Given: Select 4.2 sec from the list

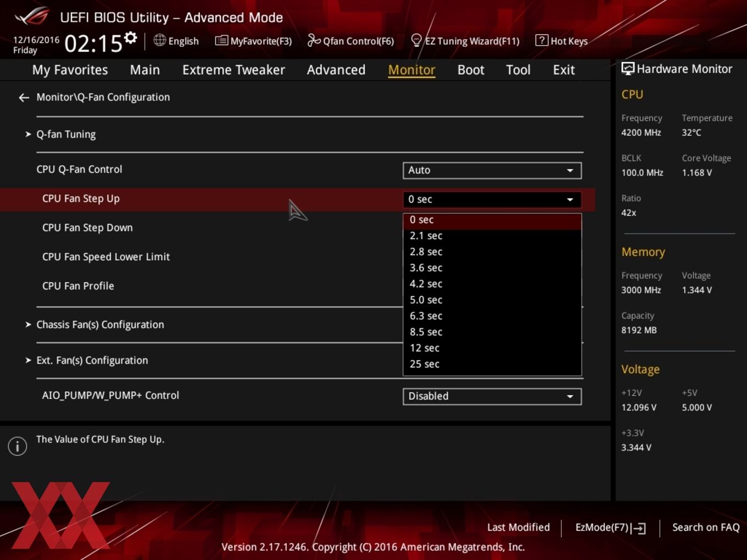Looking at the screenshot, I should (x=492, y=284).
